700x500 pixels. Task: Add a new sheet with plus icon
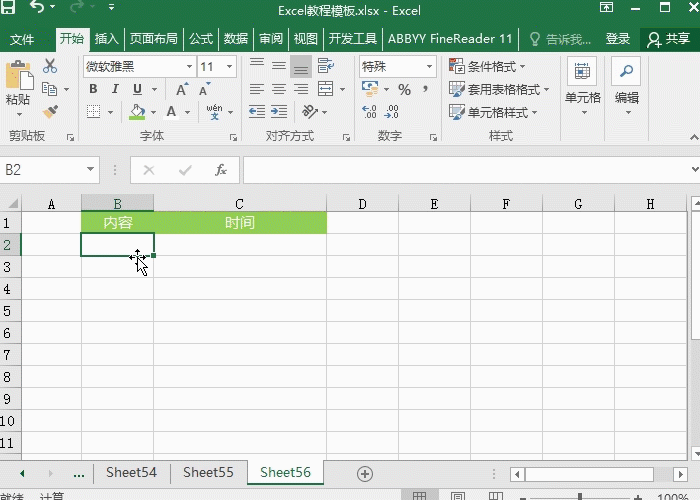click(365, 473)
